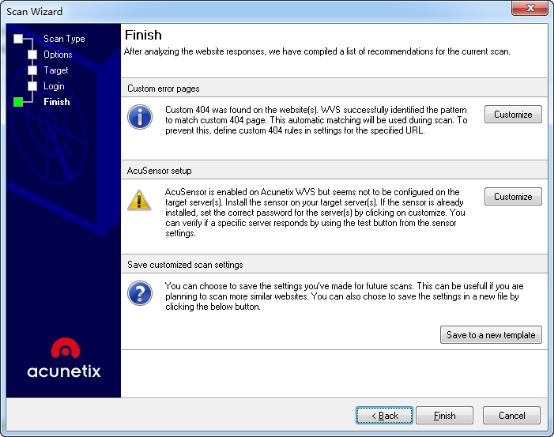Screen dimensions: 554x437
Task: Select the Options wizard step label
Action: pyautogui.click(x=58, y=54)
